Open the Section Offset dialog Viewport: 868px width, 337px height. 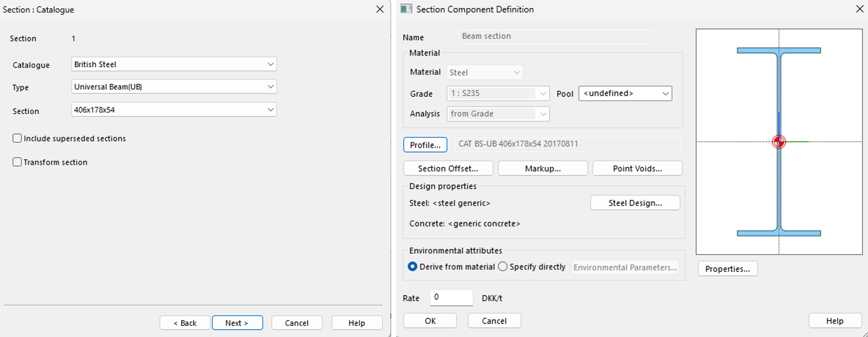click(448, 168)
